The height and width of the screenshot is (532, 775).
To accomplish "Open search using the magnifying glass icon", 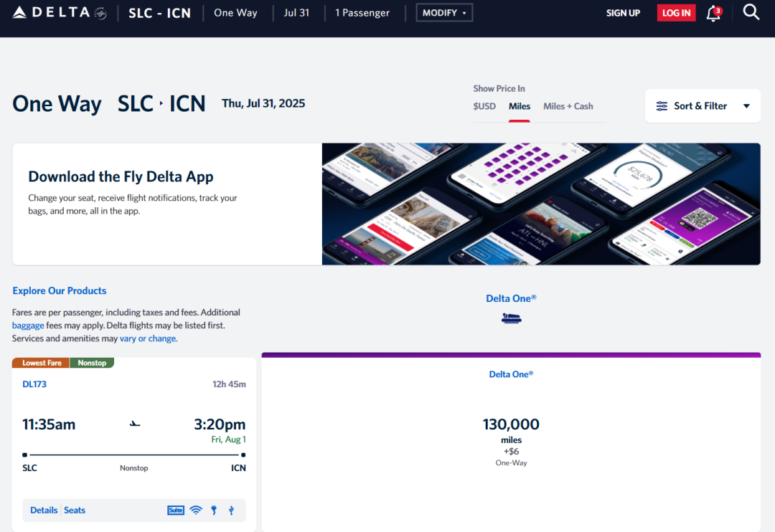I will (x=751, y=12).
